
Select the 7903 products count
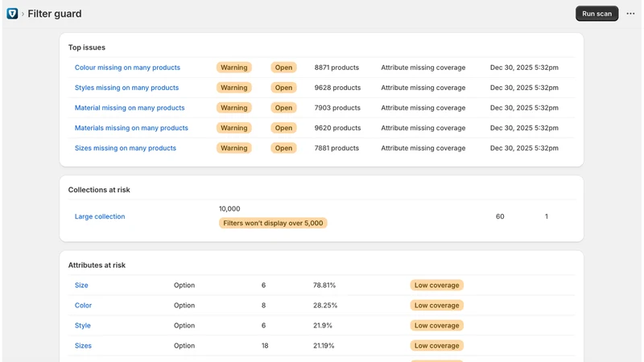point(337,108)
